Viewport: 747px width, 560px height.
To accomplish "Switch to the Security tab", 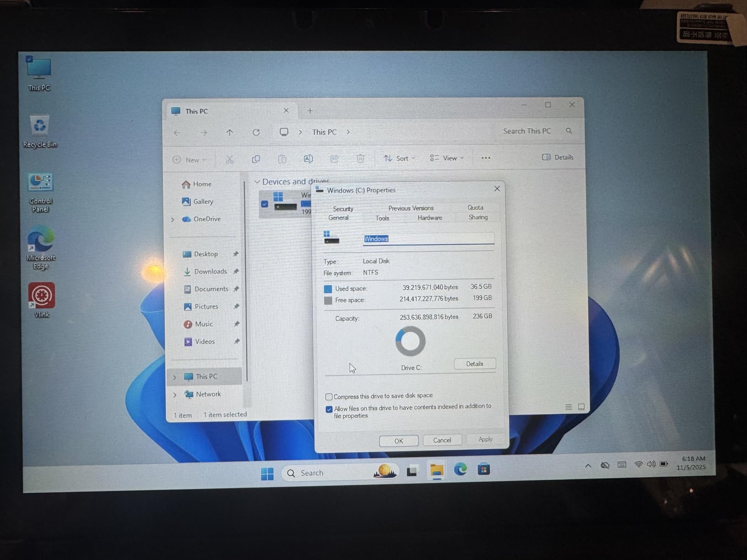I will coord(343,209).
